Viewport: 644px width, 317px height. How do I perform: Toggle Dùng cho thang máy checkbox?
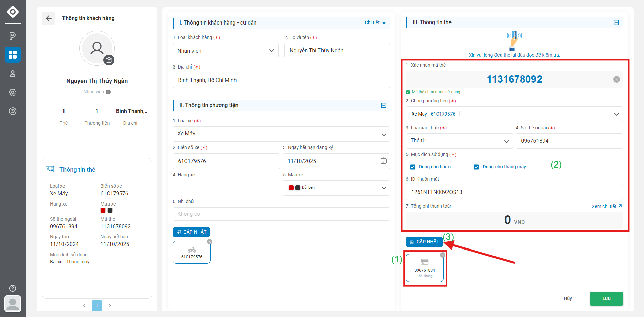(476, 167)
